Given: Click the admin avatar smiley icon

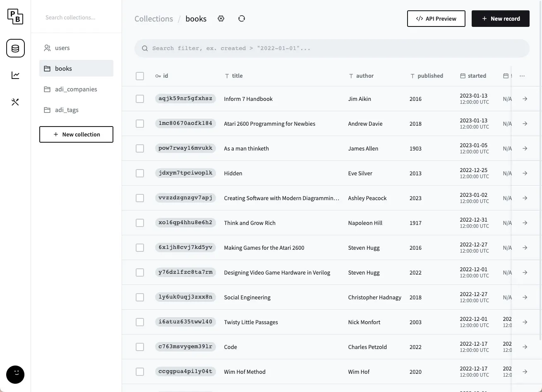Looking at the screenshot, I should coord(15,375).
